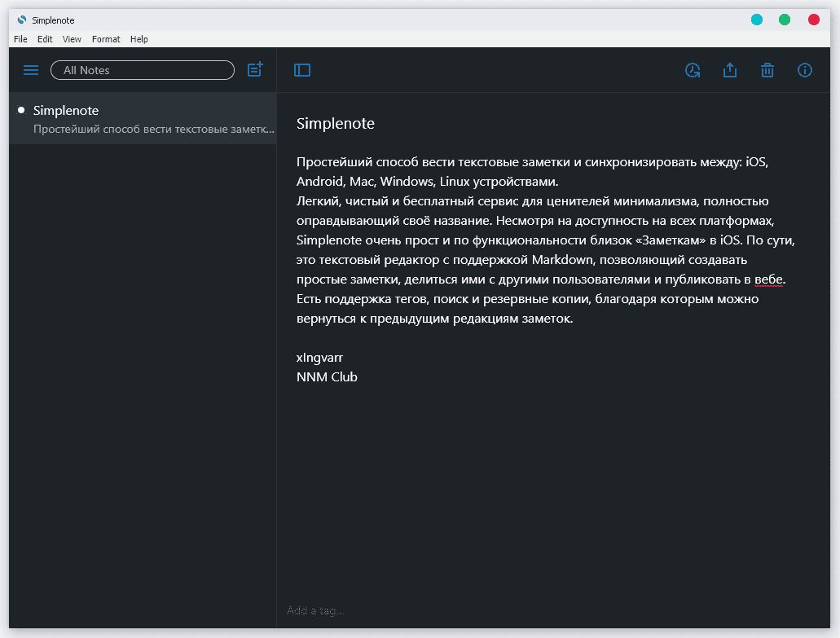This screenshot has height=638, width=840.
Task: Open the Format menu
Action: click(106, 39)
